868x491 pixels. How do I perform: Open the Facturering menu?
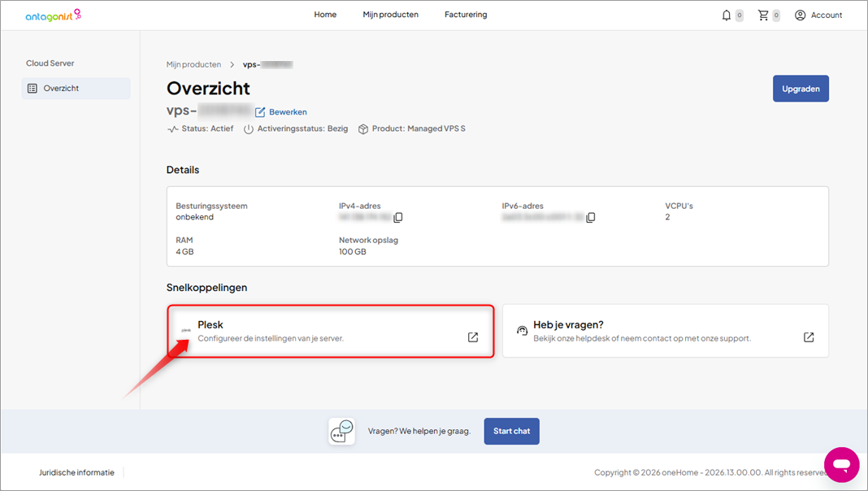coord(466,15)
